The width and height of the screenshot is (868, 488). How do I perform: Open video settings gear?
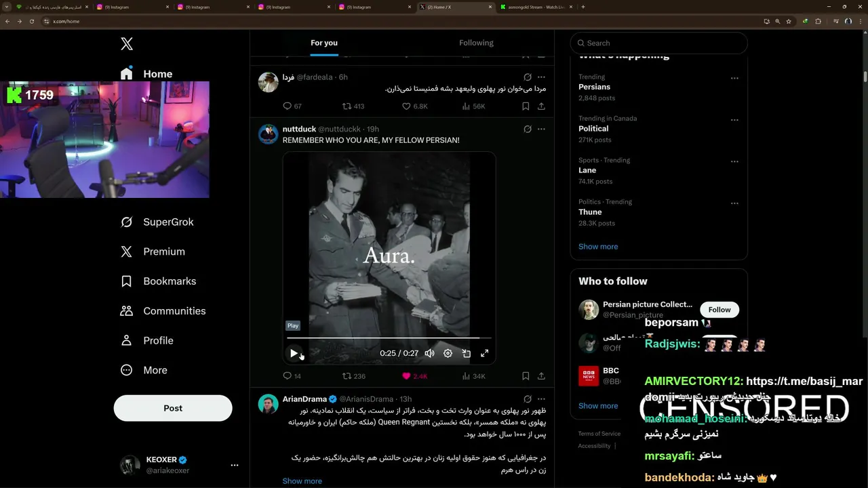pos(448,353)
